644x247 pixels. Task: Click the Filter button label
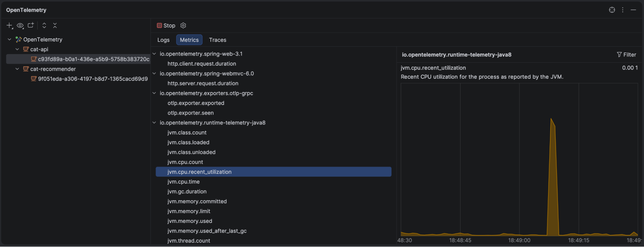tap(630, 55)
